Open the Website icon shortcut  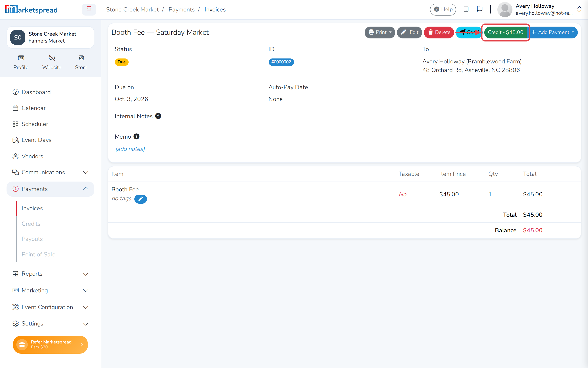[52, 62]
